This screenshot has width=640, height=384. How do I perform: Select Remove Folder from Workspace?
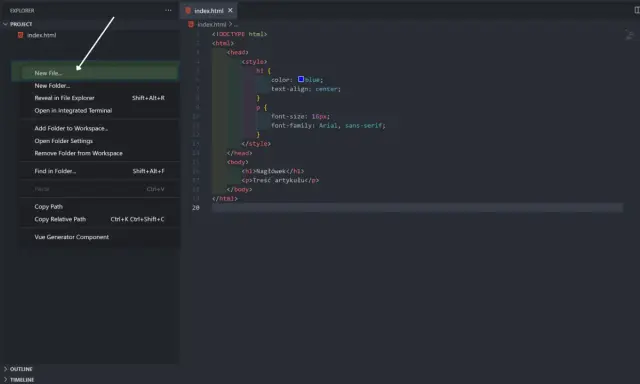coord(99,153)
